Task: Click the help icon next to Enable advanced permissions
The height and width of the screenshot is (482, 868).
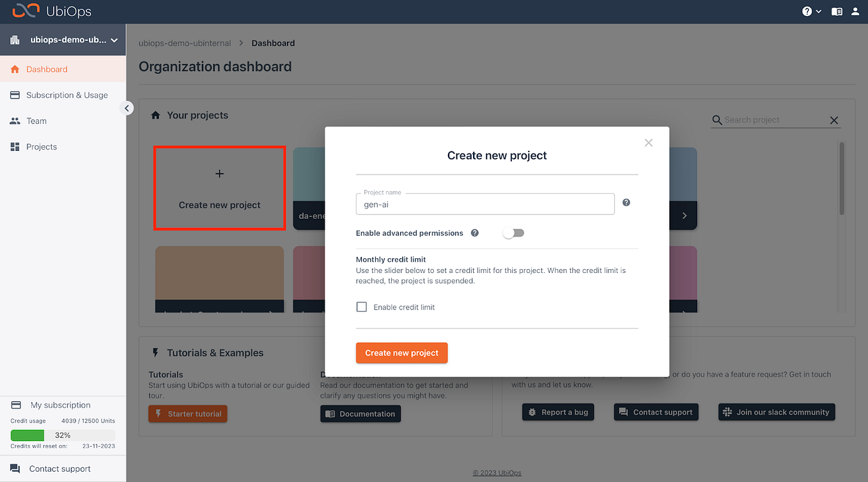Action: click(x=474, y=233)
